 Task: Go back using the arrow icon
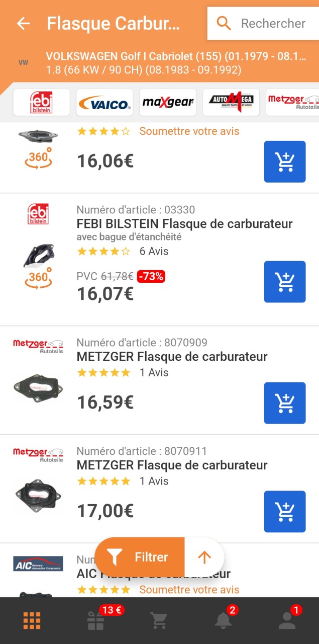click(24, 24)
